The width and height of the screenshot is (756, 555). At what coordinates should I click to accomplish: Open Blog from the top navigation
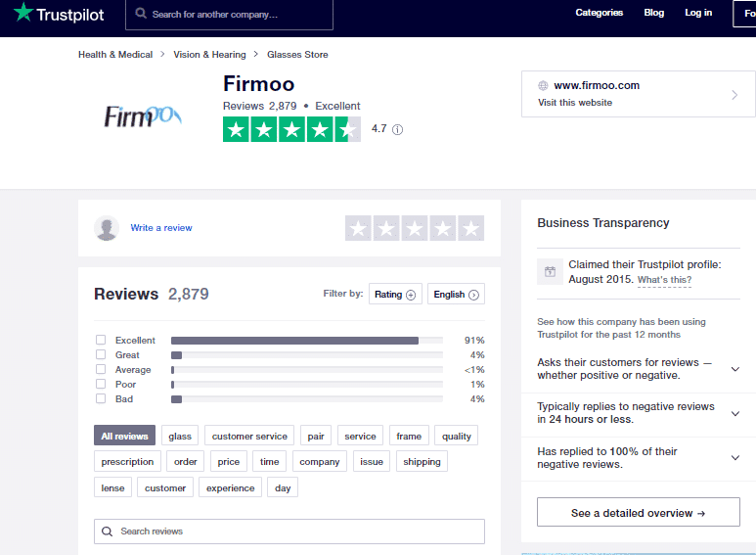click(653, 13)
